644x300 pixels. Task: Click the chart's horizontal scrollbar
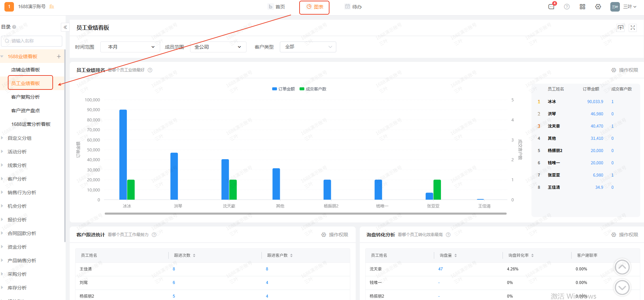pos(306,214)
